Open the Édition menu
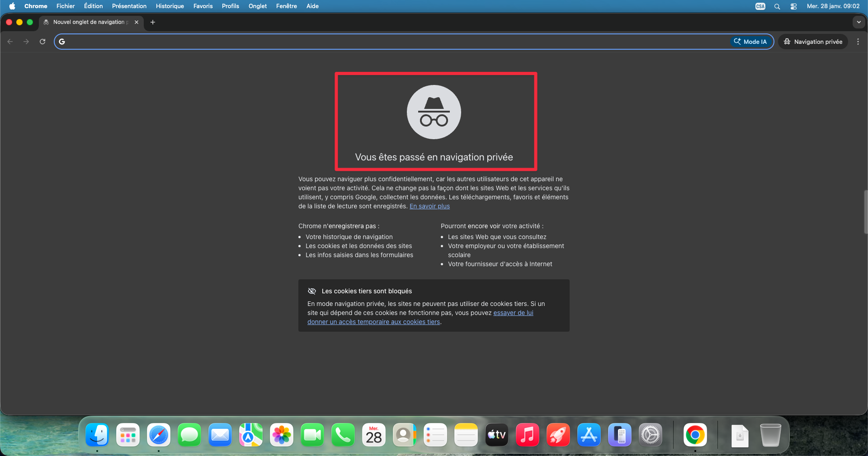This screenshot has height=456, width=868. coord(93,6)
